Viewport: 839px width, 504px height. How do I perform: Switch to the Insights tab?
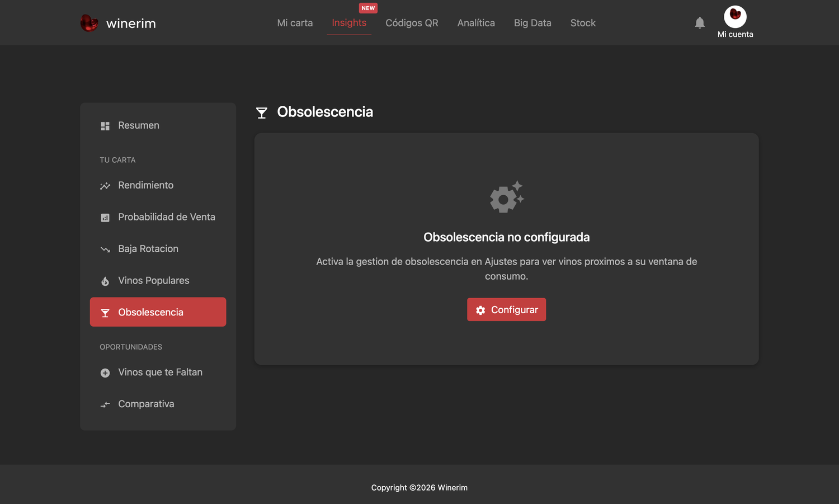click(349, 23)
